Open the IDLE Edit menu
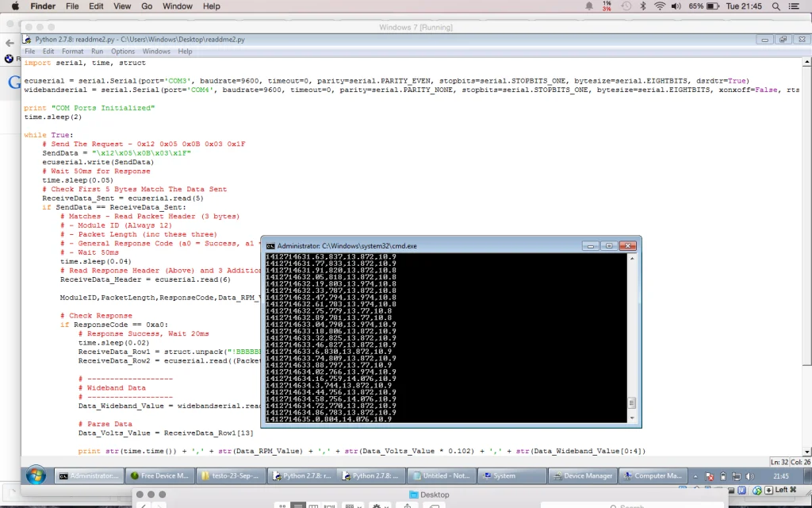The height and width of the screenshot is (508, 812). pyautogui.click(x=48, y=52)
